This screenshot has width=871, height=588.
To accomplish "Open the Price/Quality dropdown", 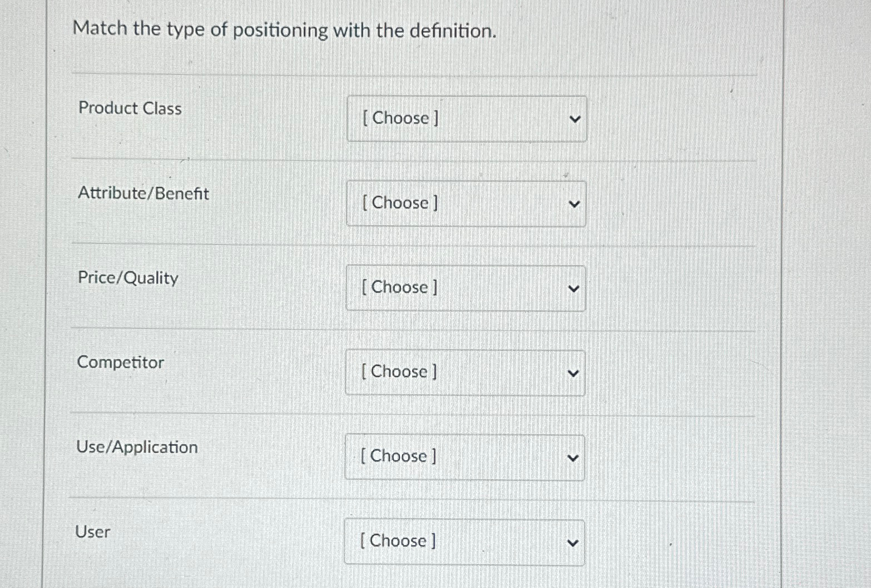I will pyautogui.click(x=466, y=287).
